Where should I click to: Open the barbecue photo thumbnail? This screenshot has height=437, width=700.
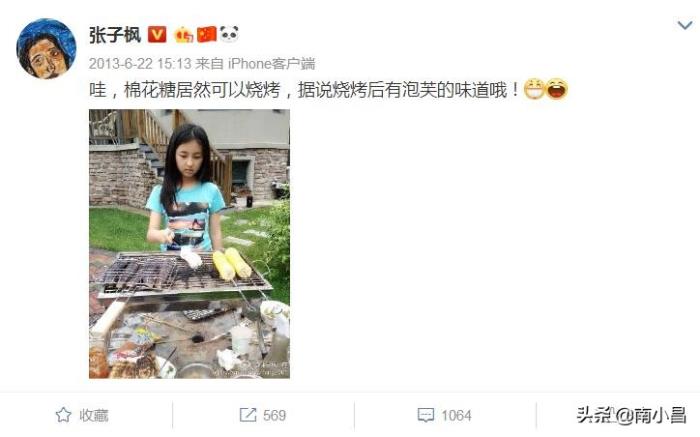(189, 244)
